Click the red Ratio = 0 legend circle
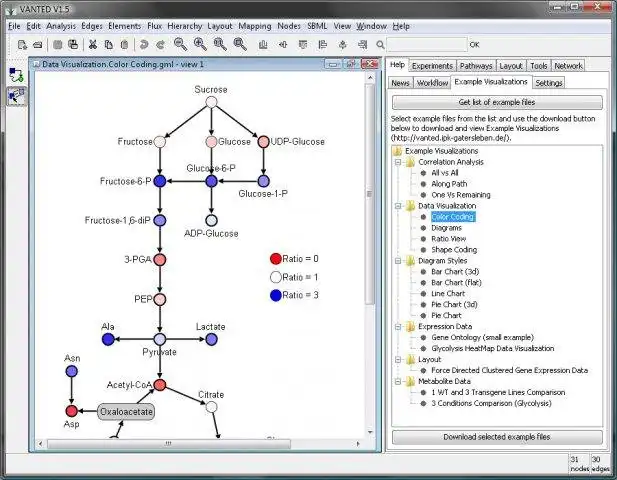 [275, 258]
